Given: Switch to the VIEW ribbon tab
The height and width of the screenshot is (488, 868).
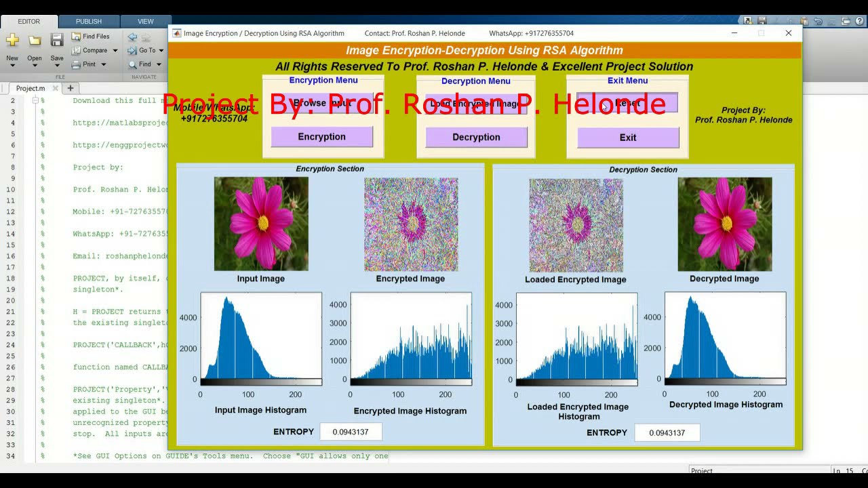Looking at the screenshot, I should pos(146,22).
